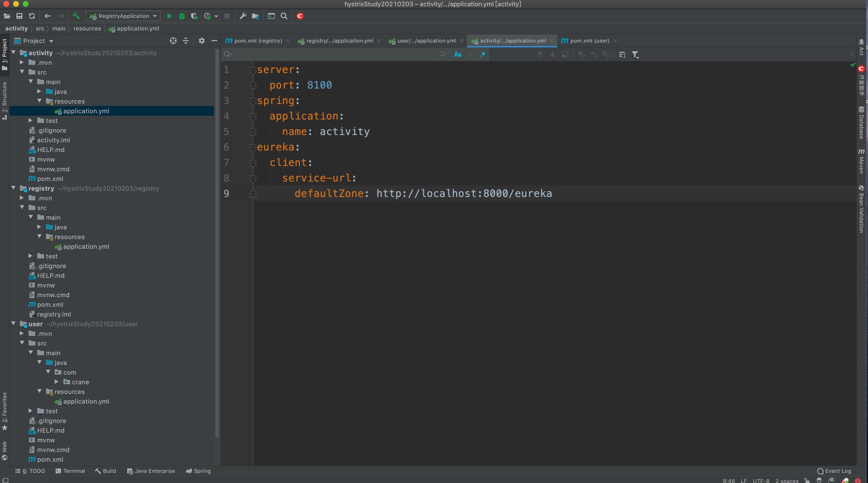Run RegistryApplication with the green play icon

pyautogui.click(x=169, y=16)
